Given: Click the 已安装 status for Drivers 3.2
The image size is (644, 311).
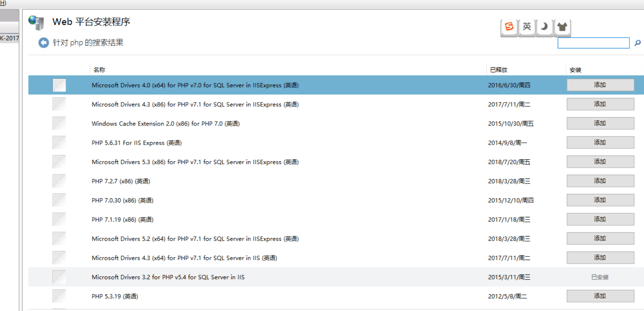Looking at the screenshot, I should coord(600,277).
